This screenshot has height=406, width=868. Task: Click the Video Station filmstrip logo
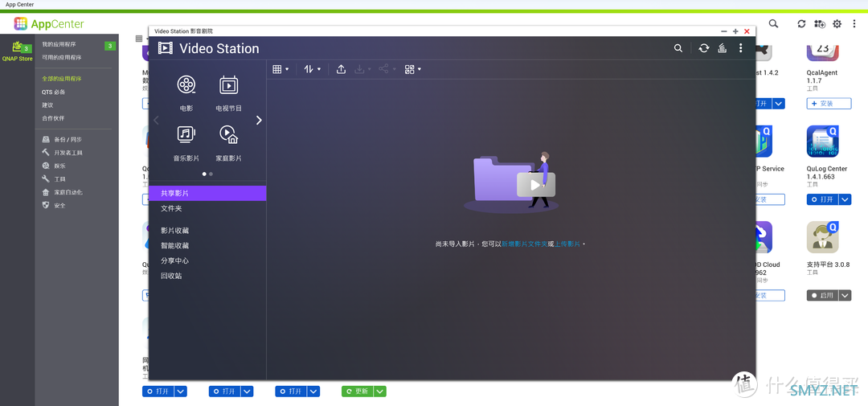tap(165, 48)
